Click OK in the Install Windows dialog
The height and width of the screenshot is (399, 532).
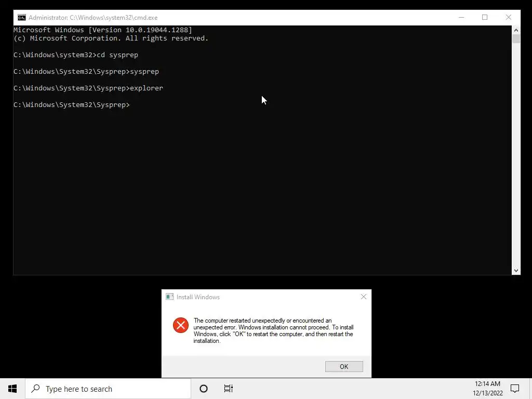(344, 366)
